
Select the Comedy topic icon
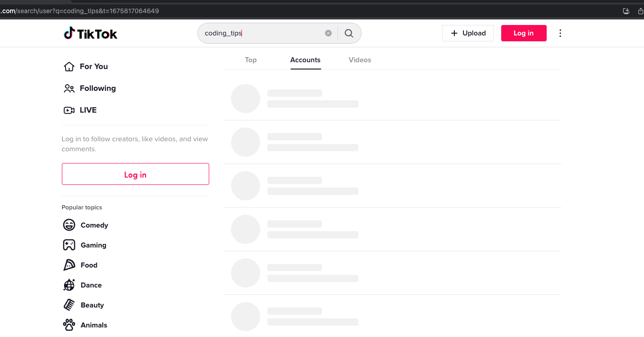coord(69,225)
